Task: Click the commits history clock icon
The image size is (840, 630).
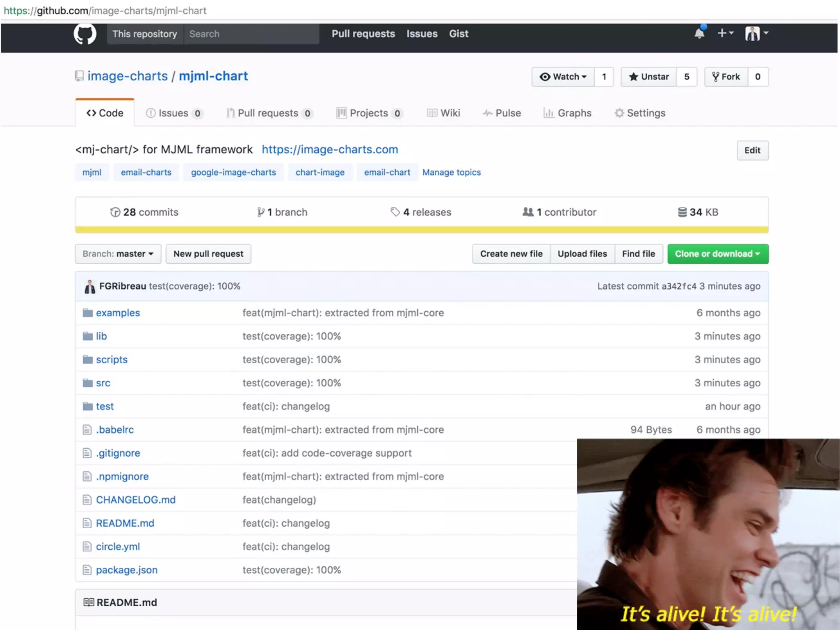Action: [x=115, y=212]
